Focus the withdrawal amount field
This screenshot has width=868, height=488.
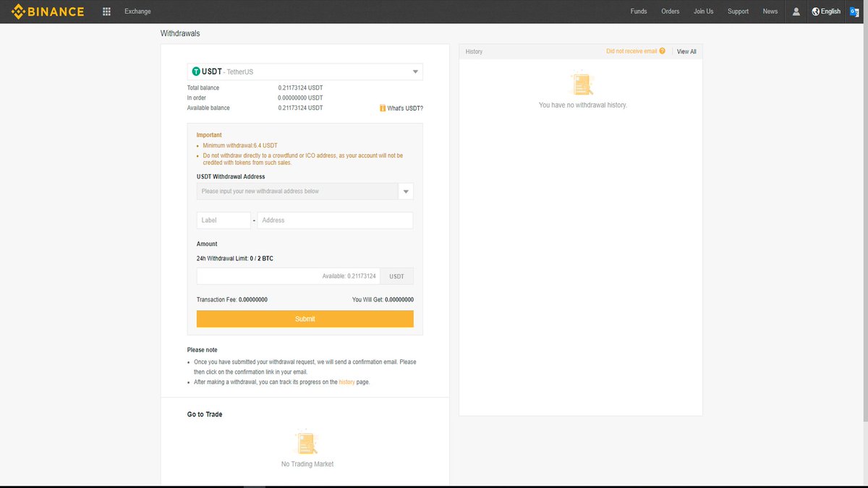288,276
